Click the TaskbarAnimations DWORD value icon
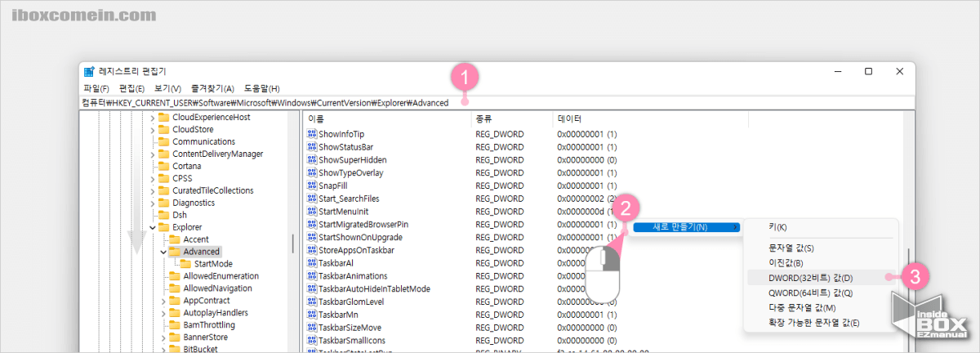Image resolution: width=980 pixels, height=353 pixels. click(311, 276)
